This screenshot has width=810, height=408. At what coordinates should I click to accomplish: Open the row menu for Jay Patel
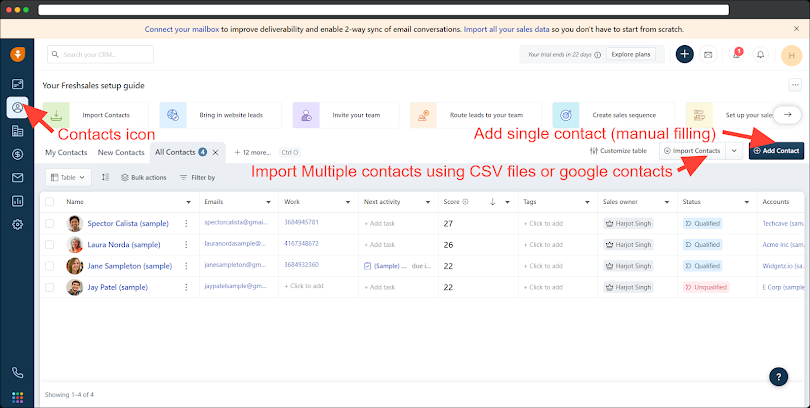coord(186,287)
